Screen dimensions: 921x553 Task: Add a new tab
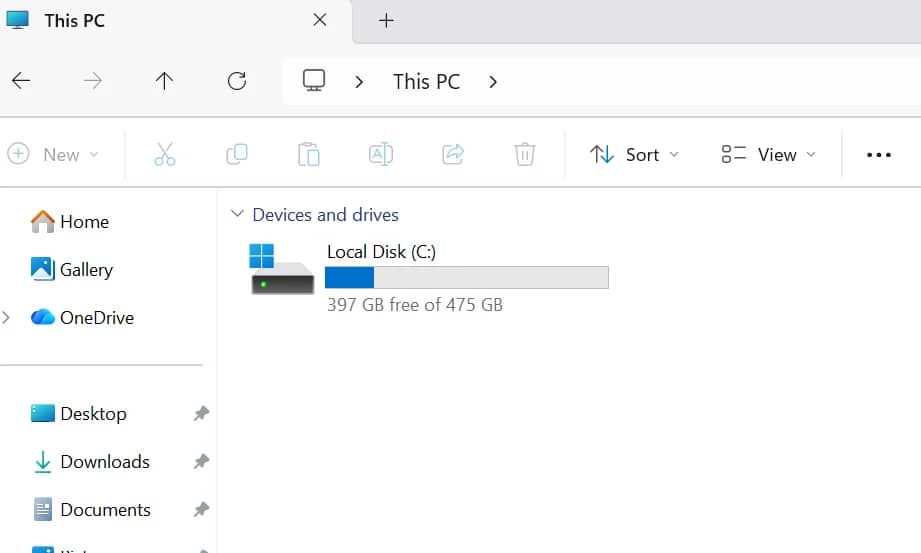coord(386,21)
